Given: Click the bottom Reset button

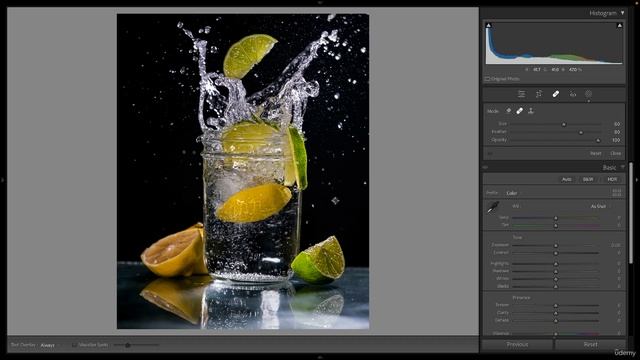Looking at the screenshot, I should pos(590,344).
